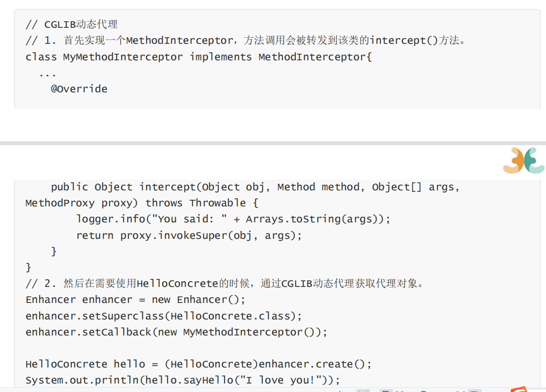This screenshot has height=392, width=546.
Task: Click 'class MyMethodInterceptor implements MethodInterceptor{' line
Action: 199,57
